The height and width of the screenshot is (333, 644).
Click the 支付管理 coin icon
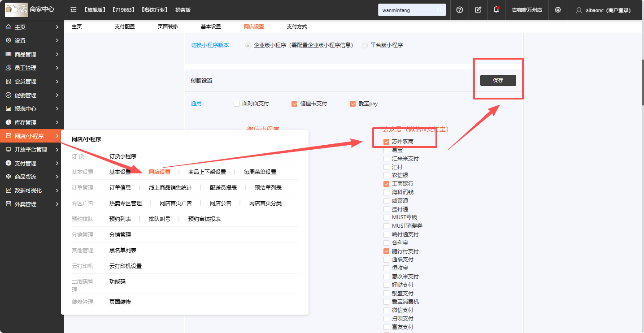[x=8, y=163]
